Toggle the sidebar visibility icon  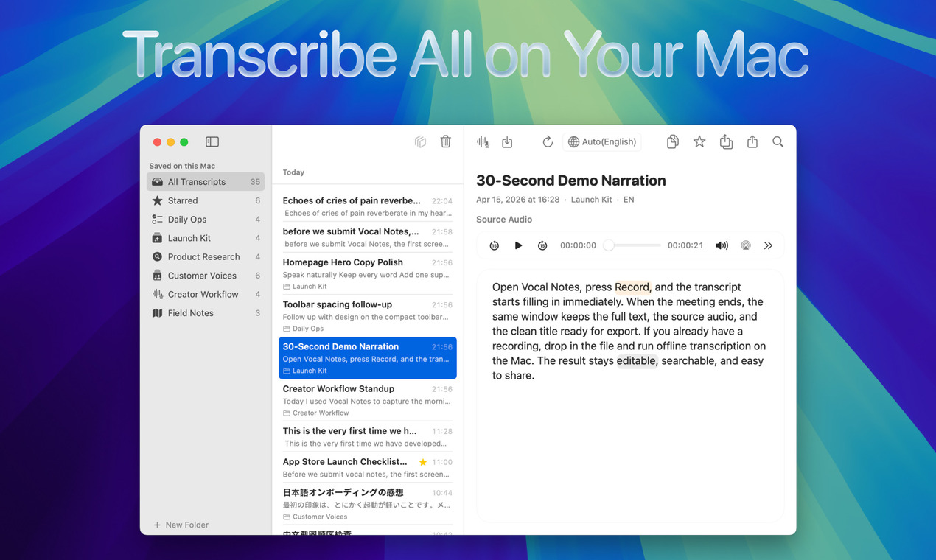(x=212, y=141)
